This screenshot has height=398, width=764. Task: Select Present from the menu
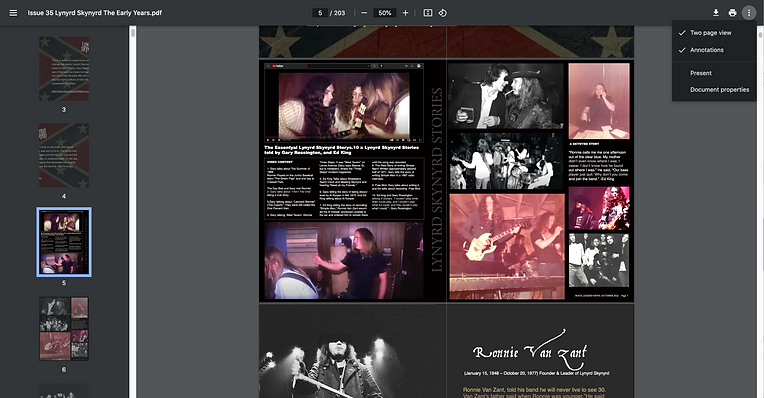pos(714,73)
